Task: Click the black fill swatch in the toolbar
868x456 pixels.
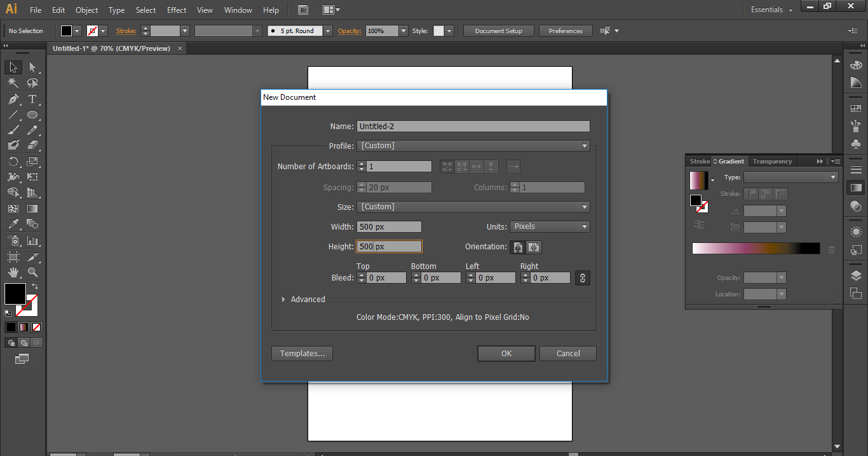Action: 15,293
